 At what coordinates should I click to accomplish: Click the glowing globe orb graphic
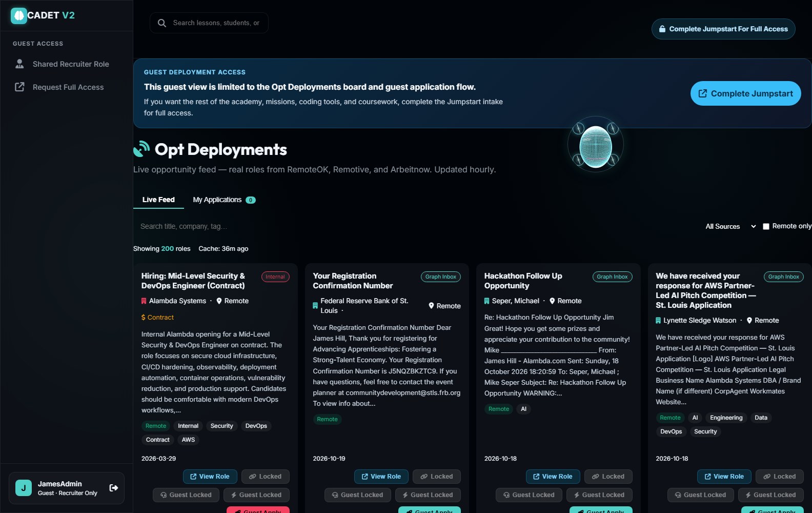pyautogui.click(x=596, y=146)
